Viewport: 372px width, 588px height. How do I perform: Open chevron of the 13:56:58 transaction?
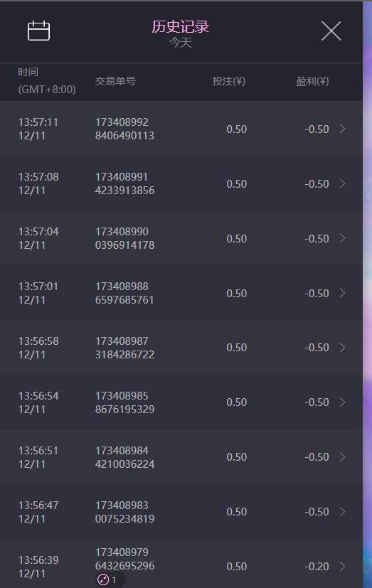342,348
